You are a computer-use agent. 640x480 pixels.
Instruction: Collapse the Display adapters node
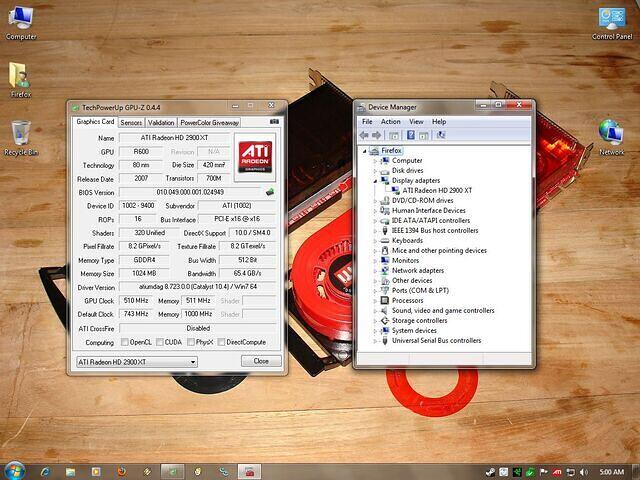tap(375, 180)
